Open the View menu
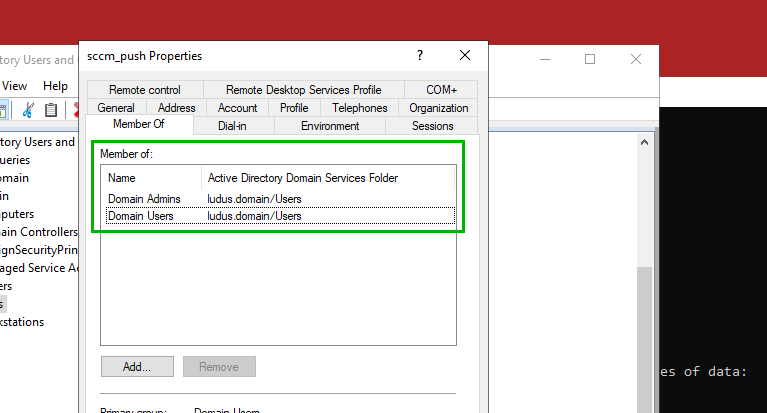The width and height of the screenshot is (767, 413). point(15,86)
